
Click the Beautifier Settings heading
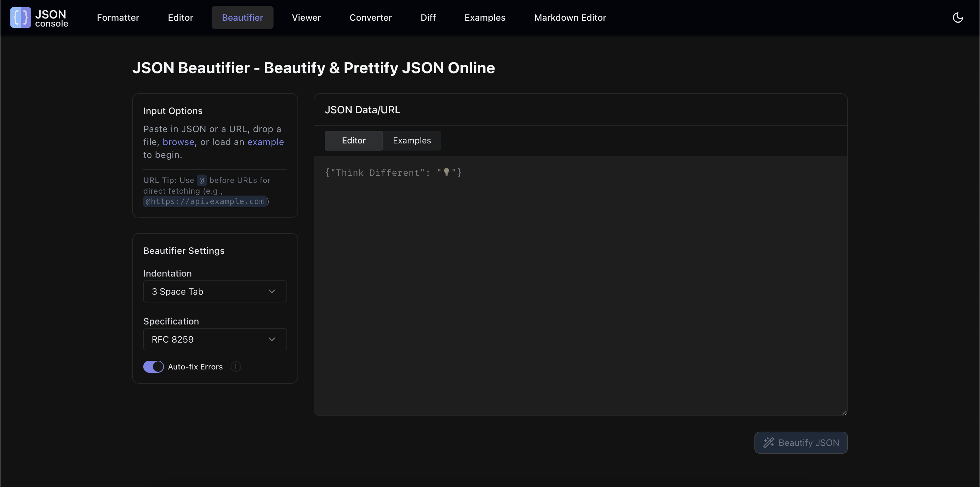[x=184, y=251]
